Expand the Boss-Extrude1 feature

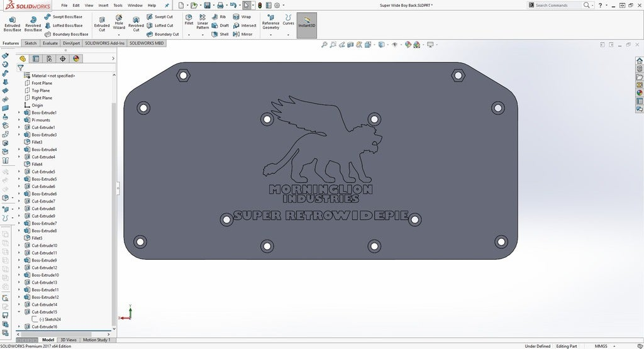19,113
